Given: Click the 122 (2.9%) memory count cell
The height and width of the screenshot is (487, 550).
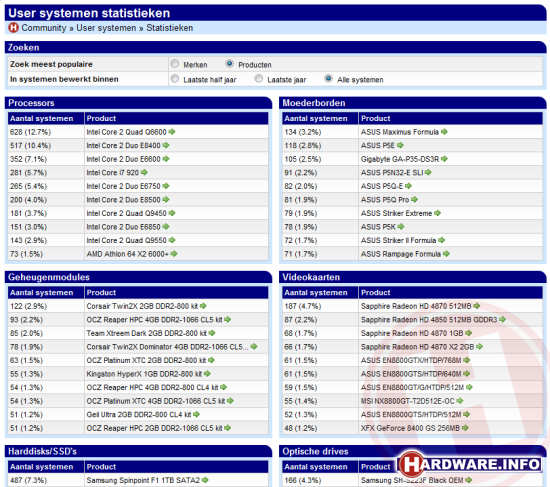Looking at the screenshot, I should (x=46, y=306).
